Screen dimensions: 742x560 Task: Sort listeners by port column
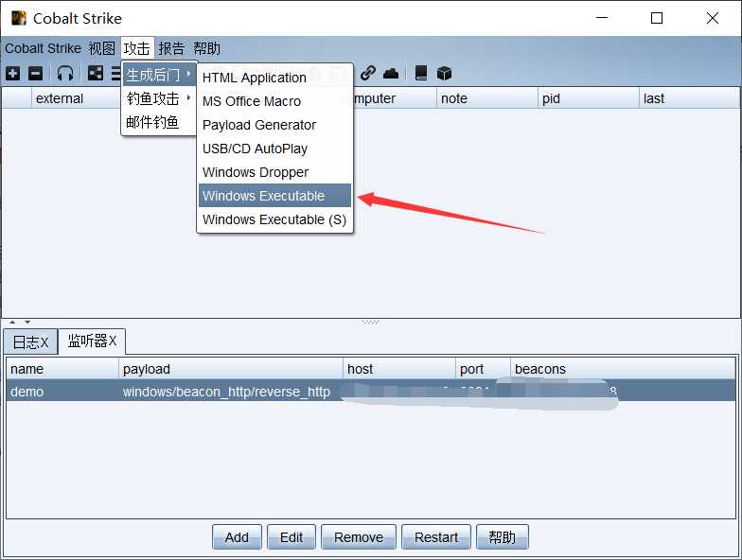pyautogui.click(x=483, y=369)
